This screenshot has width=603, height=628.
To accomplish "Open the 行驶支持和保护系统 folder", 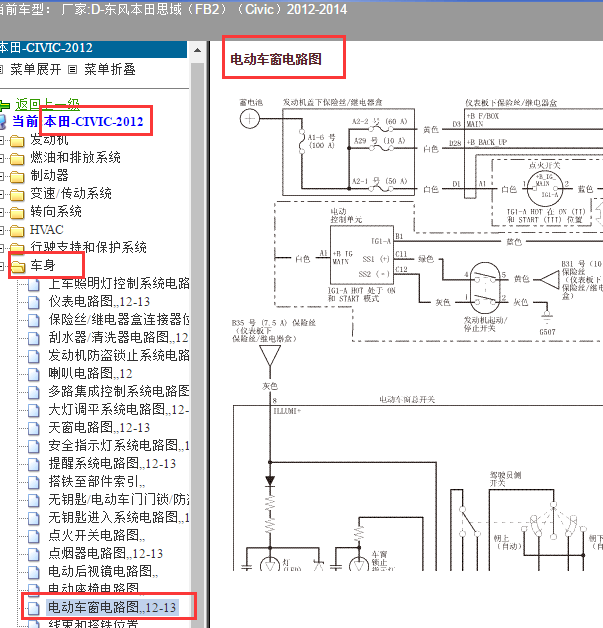I will [x=88, y=247].
